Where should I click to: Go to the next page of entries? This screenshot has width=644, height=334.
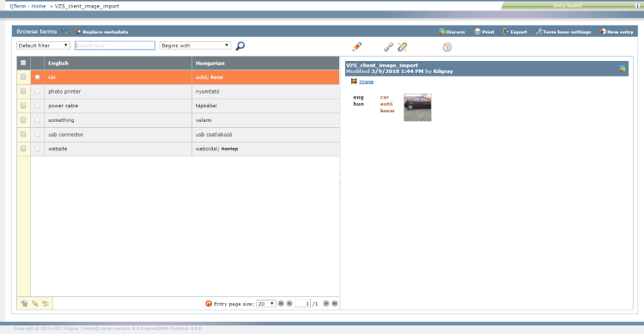pos(326,304)
